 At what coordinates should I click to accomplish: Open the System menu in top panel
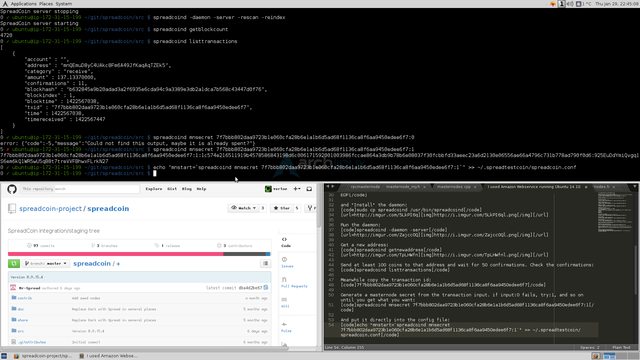64,4
